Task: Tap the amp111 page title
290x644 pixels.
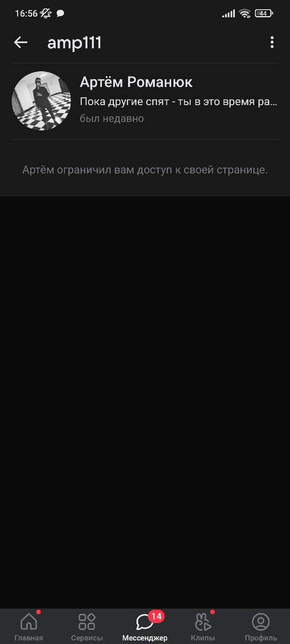Action: [x=75, y=43]
